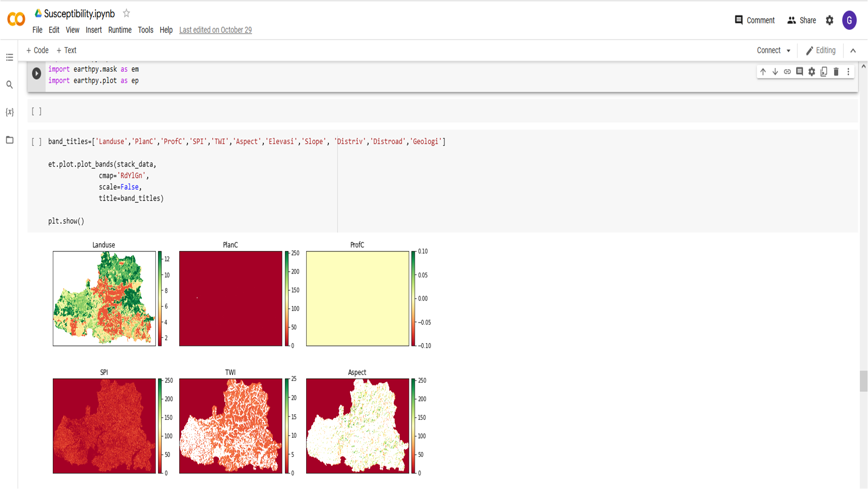
Task: Open the Edit menu
Action: pyautogui.click(x=54, y=29)
